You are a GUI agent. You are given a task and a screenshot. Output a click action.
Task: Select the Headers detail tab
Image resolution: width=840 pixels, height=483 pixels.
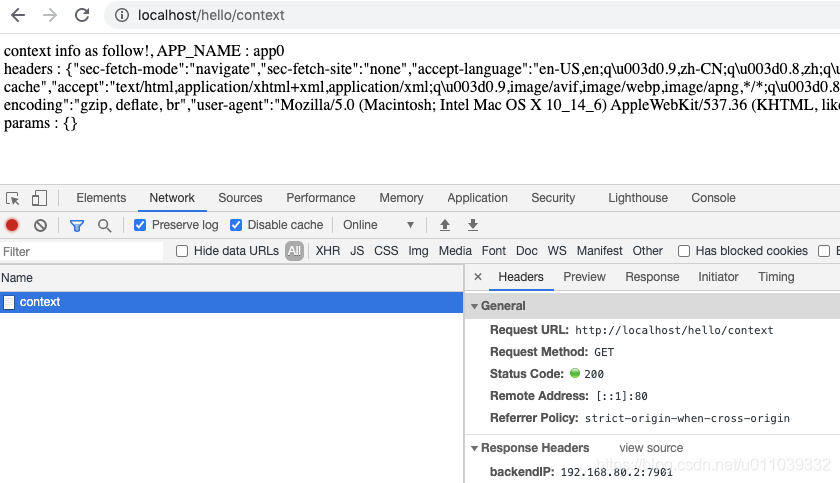pos(521,277)
